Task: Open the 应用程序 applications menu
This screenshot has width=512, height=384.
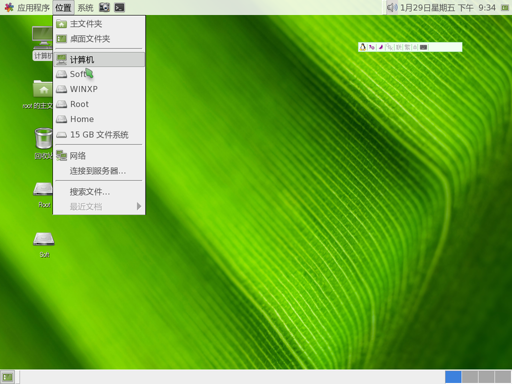Action: pyautogui.click(x=27, y=7)
